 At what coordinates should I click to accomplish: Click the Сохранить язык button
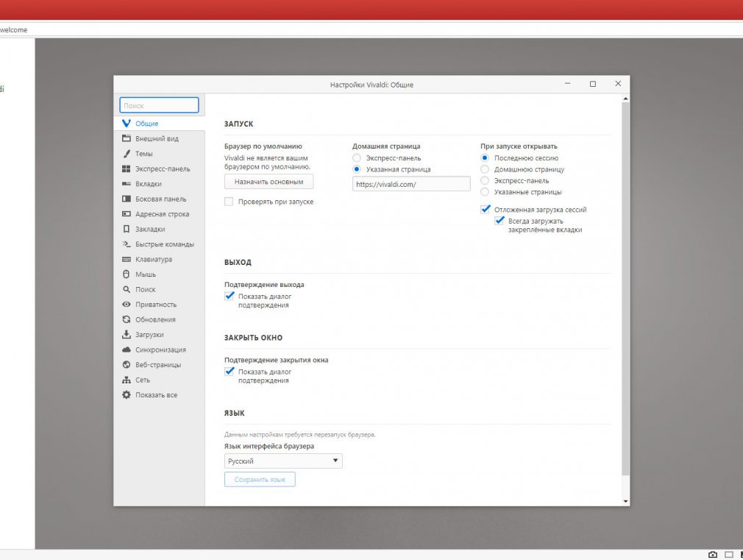[x=260, y=479]
